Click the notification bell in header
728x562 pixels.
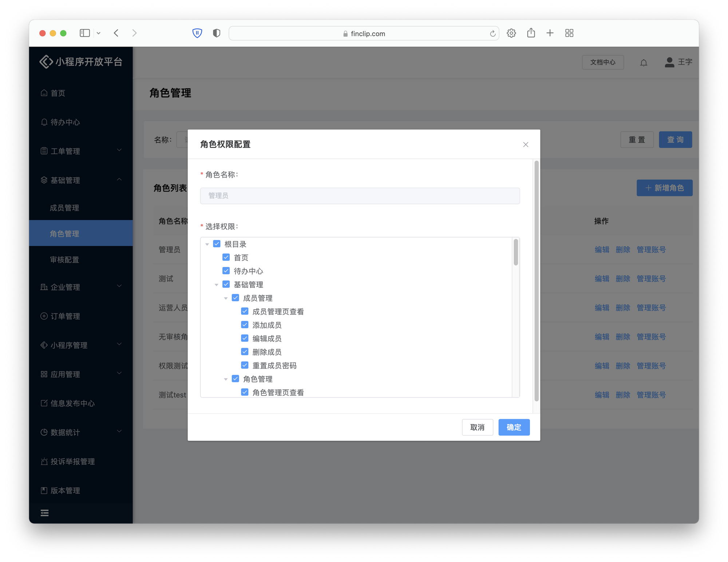pyautogui.click(x=644, y=63)
